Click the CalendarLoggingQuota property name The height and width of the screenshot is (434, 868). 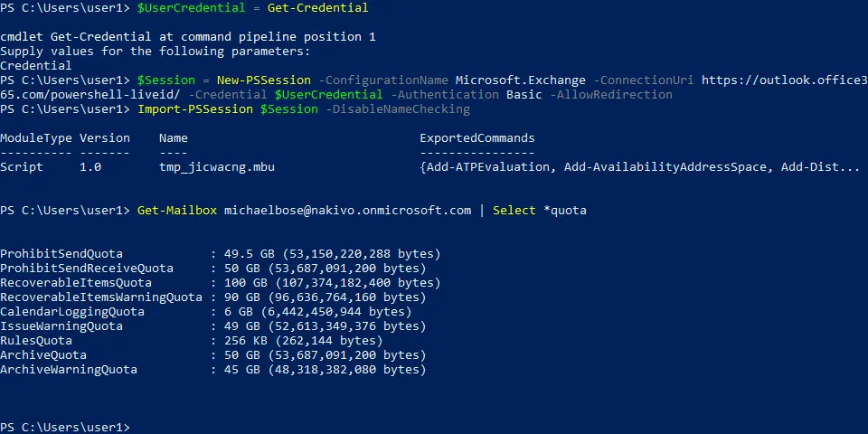click(x=72, y=311)
